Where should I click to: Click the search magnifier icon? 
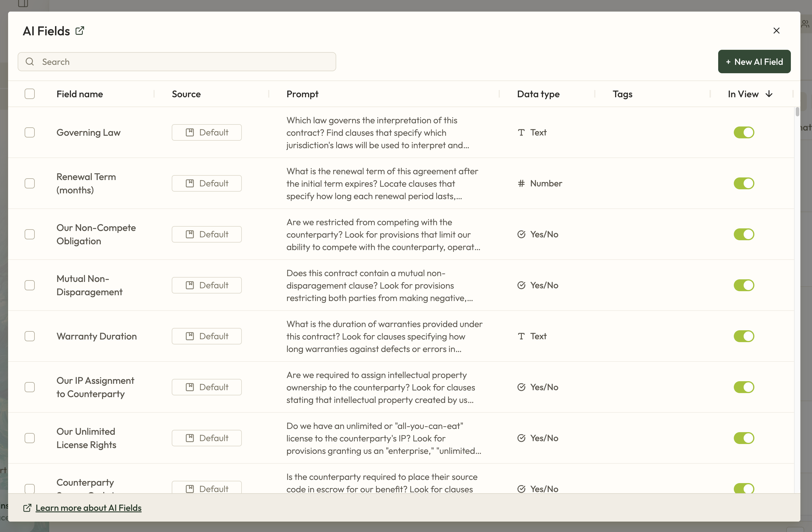click(30, 62)
